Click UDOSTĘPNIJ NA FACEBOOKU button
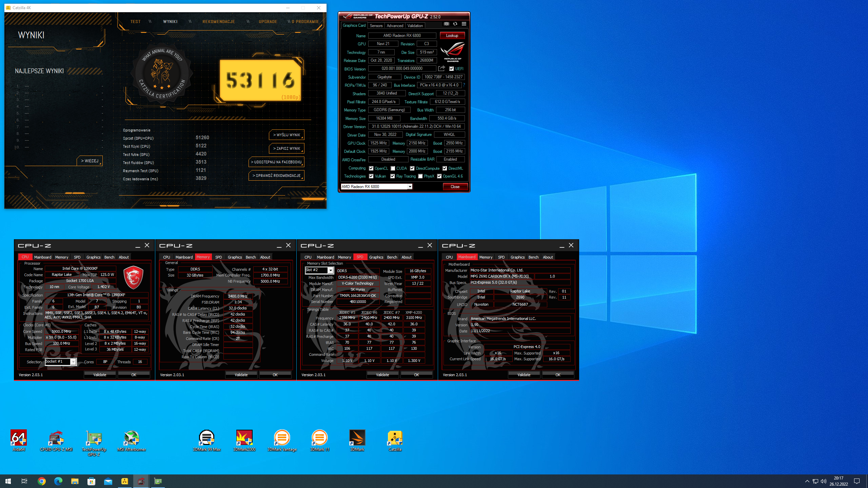 [276, 162]
